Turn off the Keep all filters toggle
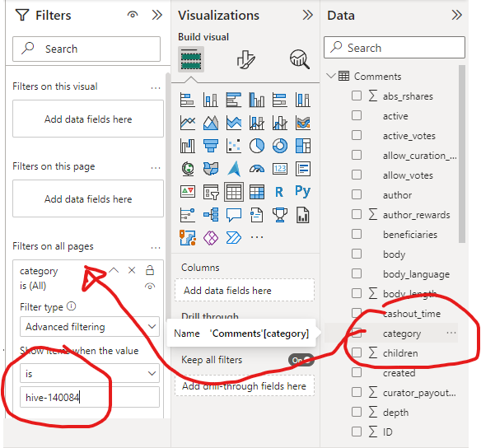This screenshot has height=448, width=481. click(301, 360)
